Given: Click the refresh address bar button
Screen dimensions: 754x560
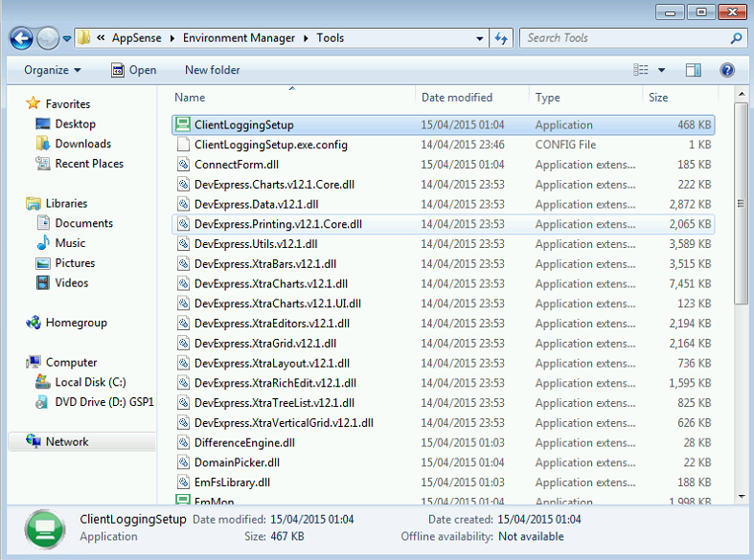Looking at the screenshot, I should (501, 38).
